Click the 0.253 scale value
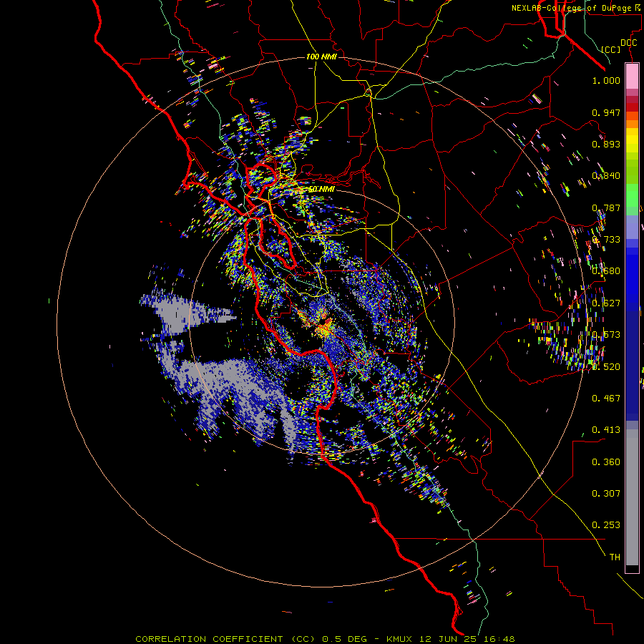Screen dimensions: 644x644 (606, 525)
